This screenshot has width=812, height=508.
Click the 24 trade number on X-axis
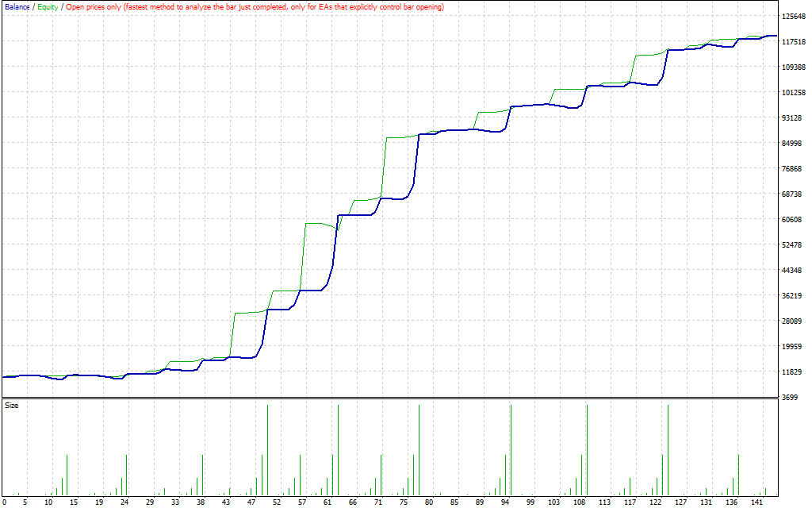[x=124, y=502]
